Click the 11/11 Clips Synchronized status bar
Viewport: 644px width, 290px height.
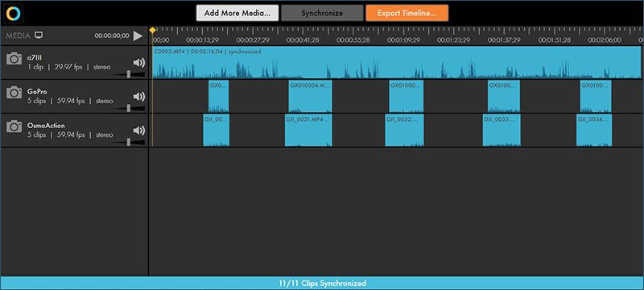(x=322, y=283)
